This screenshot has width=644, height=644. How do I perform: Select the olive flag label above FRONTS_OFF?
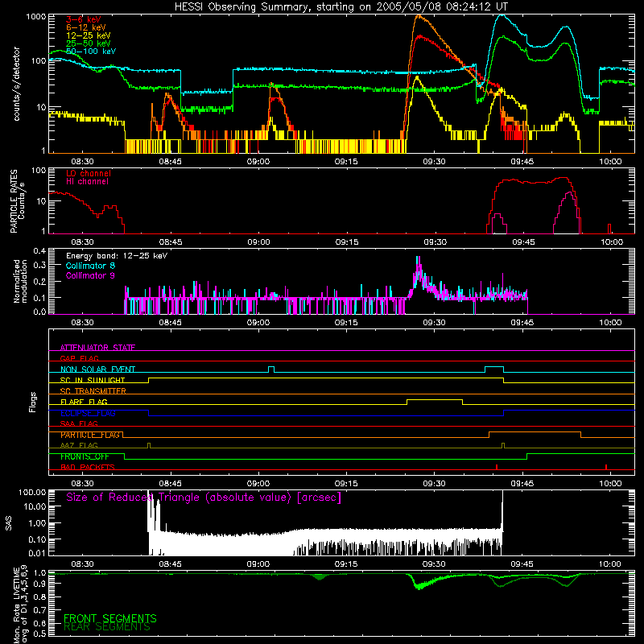coord(79,445)
